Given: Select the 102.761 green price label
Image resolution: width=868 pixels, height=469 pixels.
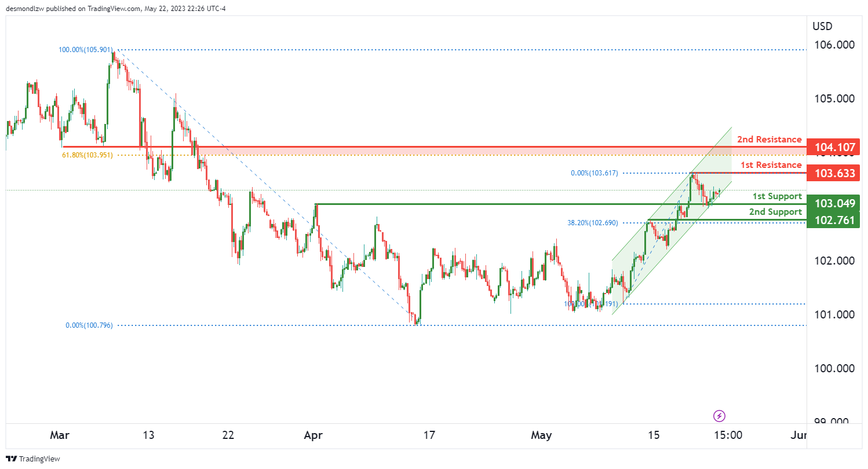Looking at the screenshot, I should [x=834, y=220].
